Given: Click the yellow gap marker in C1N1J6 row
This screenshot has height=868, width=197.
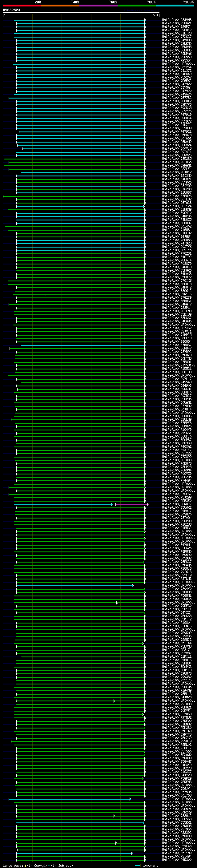Looking at the screenshot, I should coord(45,296).
